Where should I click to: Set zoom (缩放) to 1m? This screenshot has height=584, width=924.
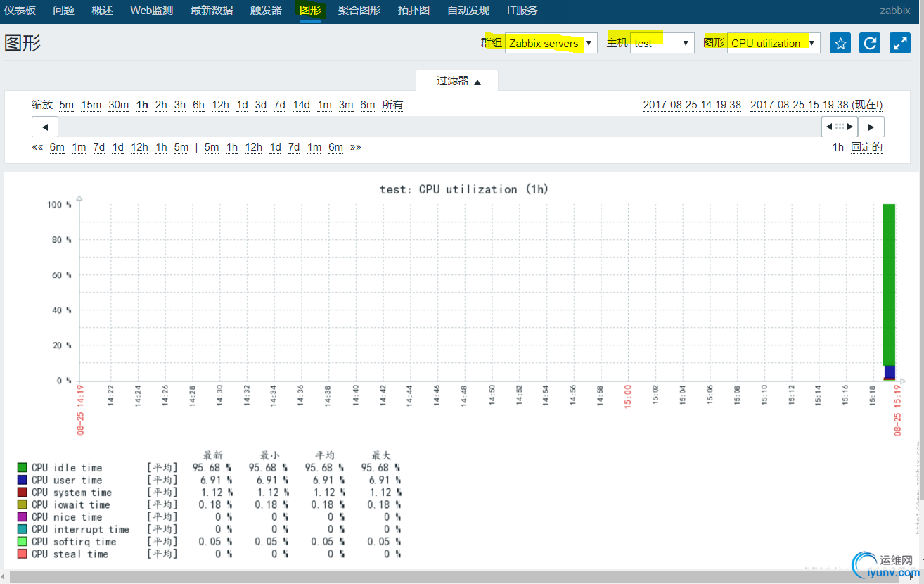tap(324, 105)
